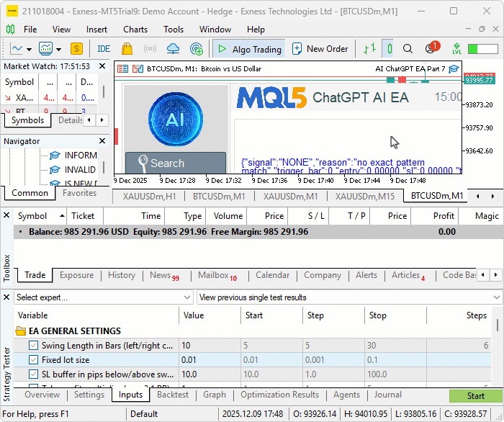Toggle Fixed lot size checkbox
The height and width of the screenshot is (422, 504).
(x=33, y=359)
